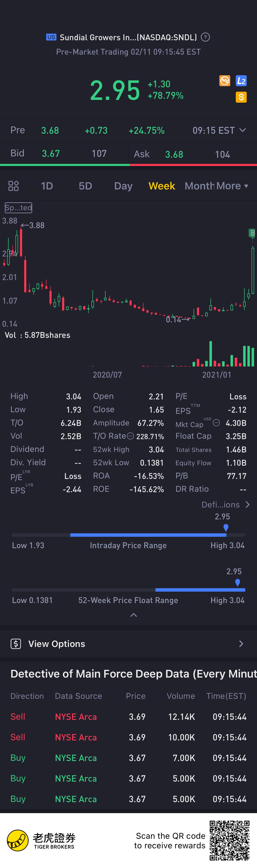Image resolution: width=257 pixels, height=868 pixels.
Task: Tap the green B marker on chart
Action: pyautogui.click(x=252, y=233)
